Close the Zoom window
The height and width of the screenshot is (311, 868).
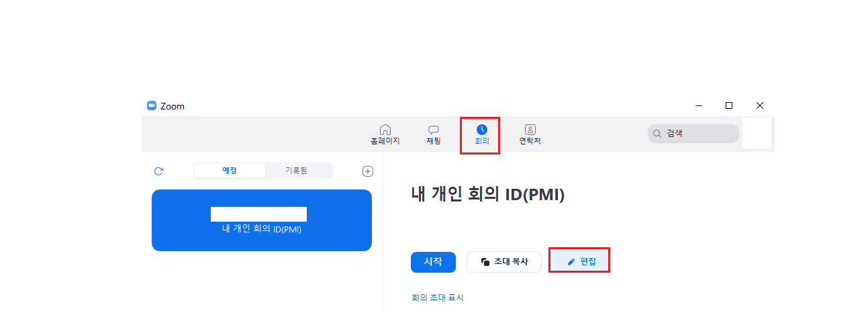coord(759,105)
